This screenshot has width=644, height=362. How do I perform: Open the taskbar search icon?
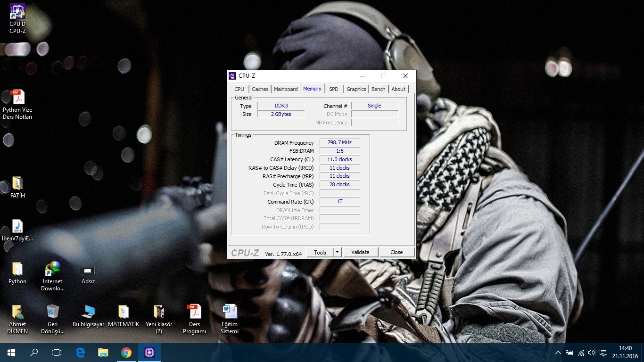pyautogui.click(x=34, y=353)
